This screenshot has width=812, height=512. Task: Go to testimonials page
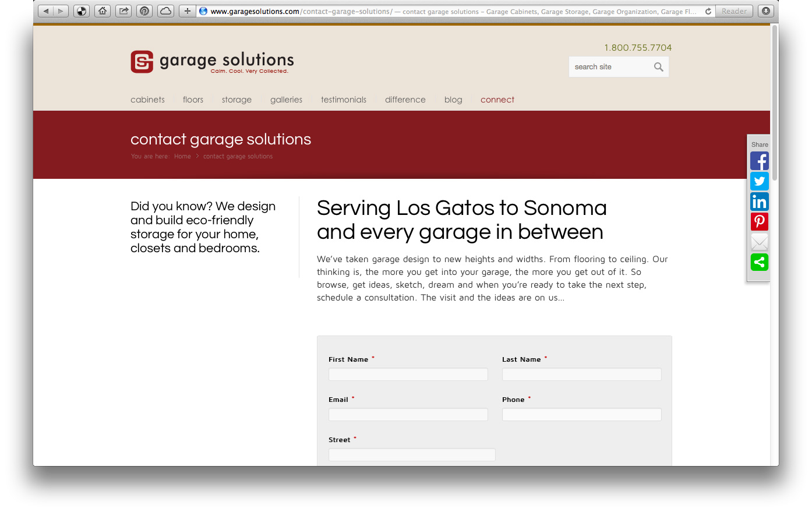point(344,100)
